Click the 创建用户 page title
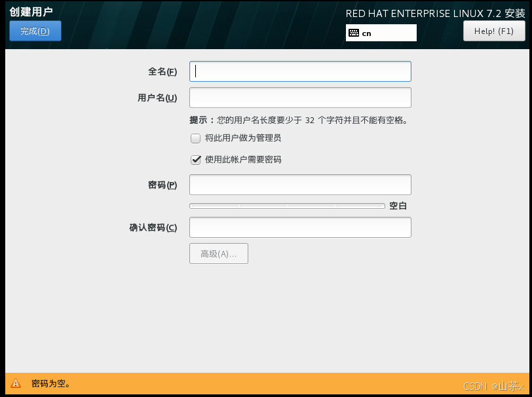532x397 pixels. pos(30,10)
